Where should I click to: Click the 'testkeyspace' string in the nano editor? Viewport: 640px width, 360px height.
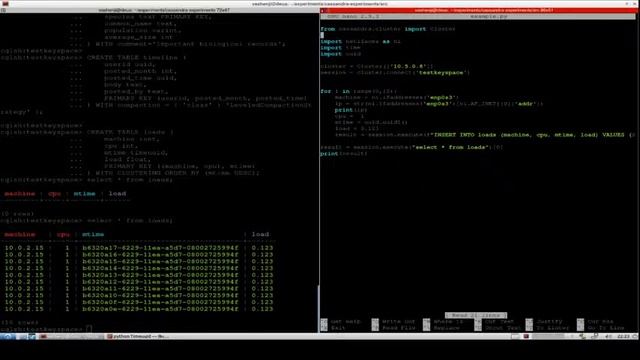click(442, 73)
